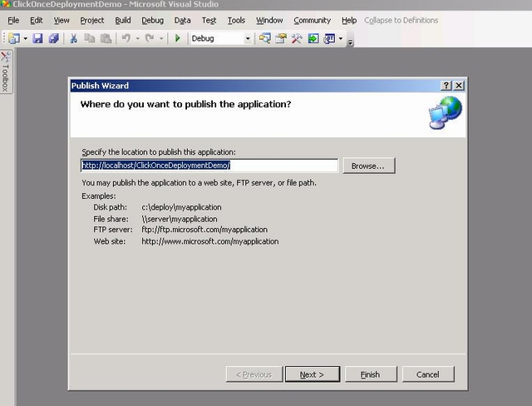This screenshot has height=406, width=532.
Task: Open the Community menu
Action: pos(313,20)
